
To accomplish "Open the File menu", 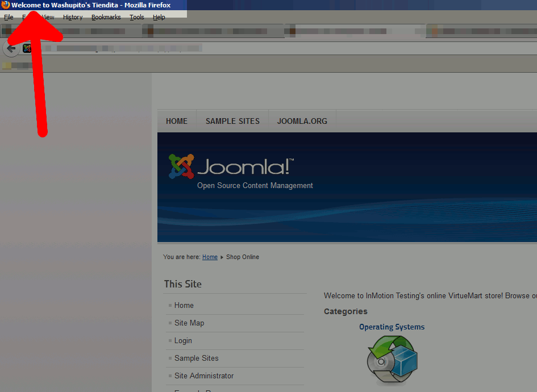I will point(9,17).
